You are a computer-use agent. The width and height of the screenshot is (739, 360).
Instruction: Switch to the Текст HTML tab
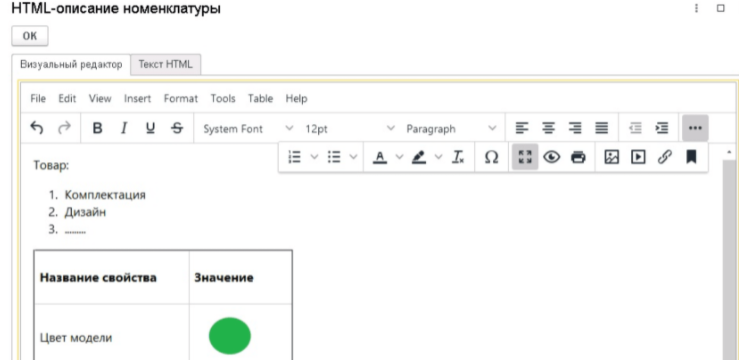pos(165,65)
